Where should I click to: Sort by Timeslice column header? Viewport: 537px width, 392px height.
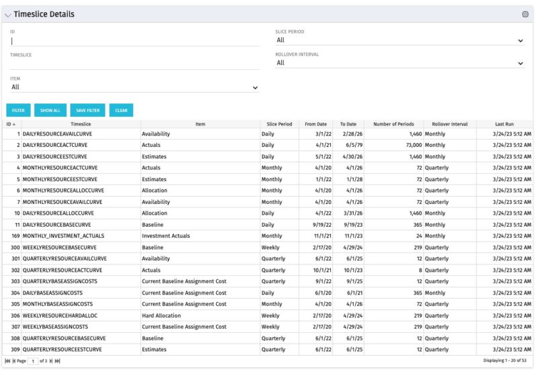(x=81, y=124)
